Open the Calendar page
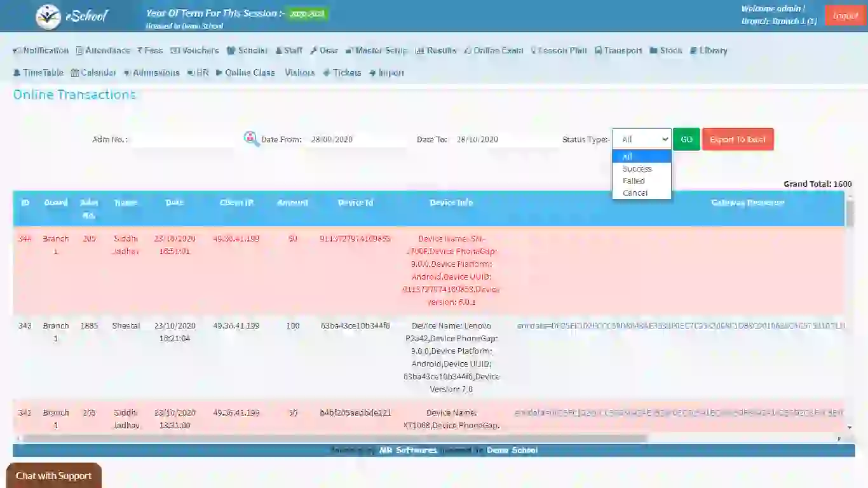Image resolution: width=868 pixels, height=488 pixels. pyautogui.click(x=93, y=72)
